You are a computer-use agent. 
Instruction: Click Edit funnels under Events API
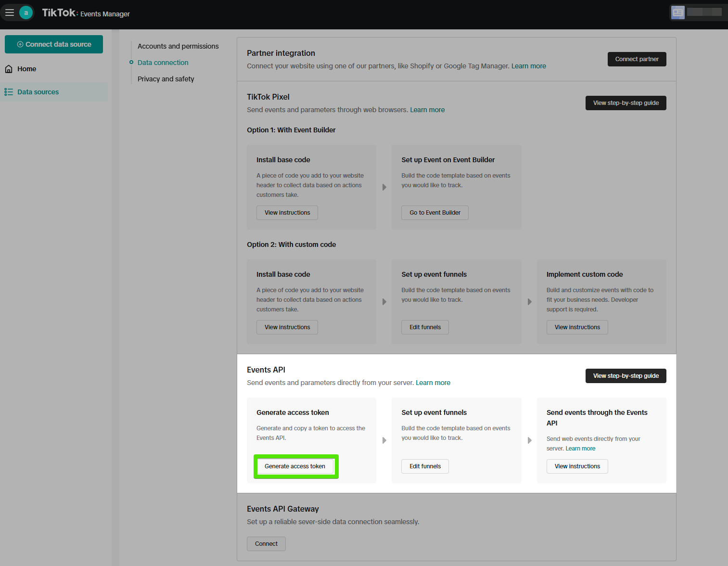click(425, 466)
